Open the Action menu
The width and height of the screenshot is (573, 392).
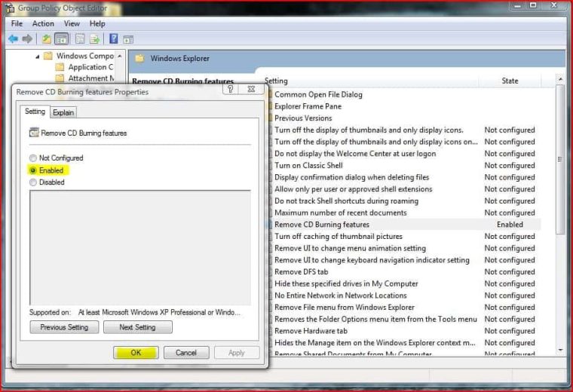point(43,23)
